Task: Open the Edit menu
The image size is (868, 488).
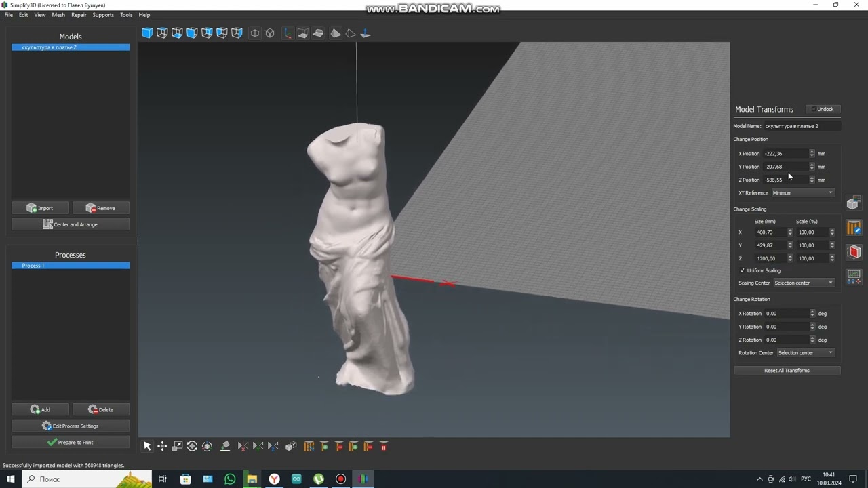Action: (24, 15)
